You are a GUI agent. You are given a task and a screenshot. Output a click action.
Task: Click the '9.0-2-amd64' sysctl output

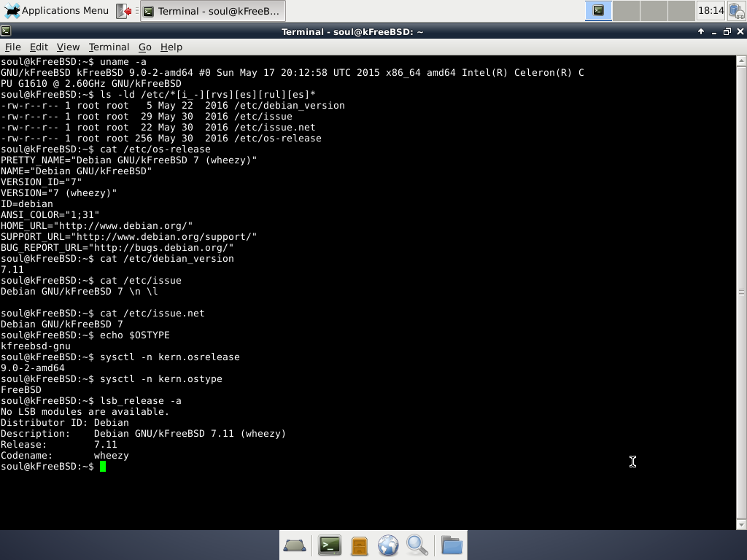coord(32,368)
